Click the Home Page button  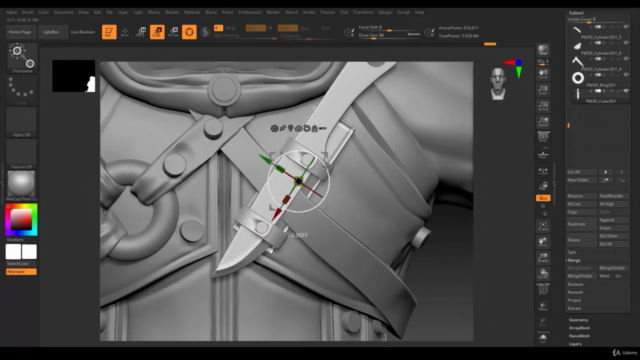(20, 32)
